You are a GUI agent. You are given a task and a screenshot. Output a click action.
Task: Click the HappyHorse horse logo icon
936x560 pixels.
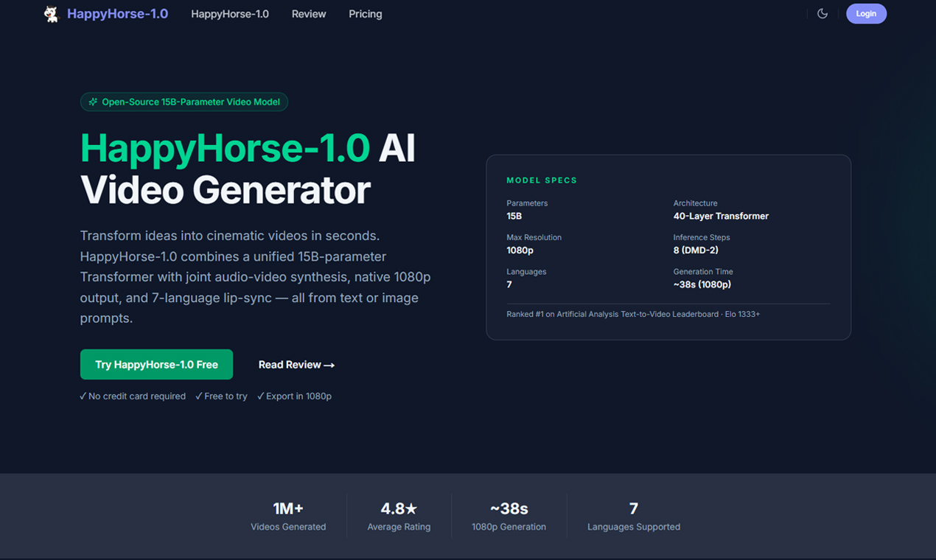(50, 13)
